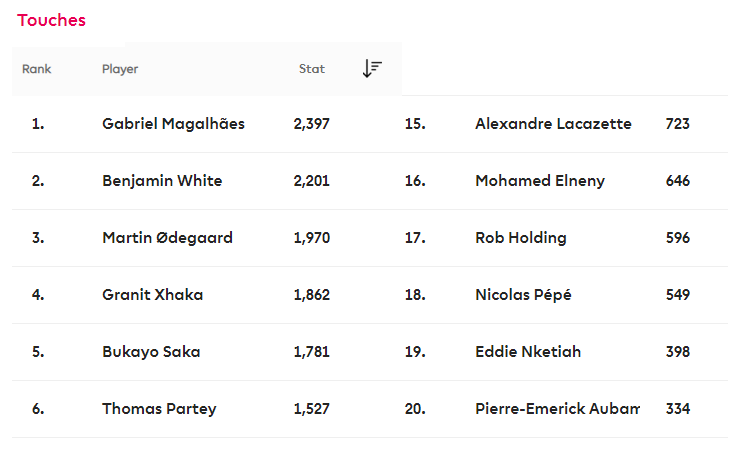
Task: Click rank number 20 in table
Action: (x=415, y=409)
